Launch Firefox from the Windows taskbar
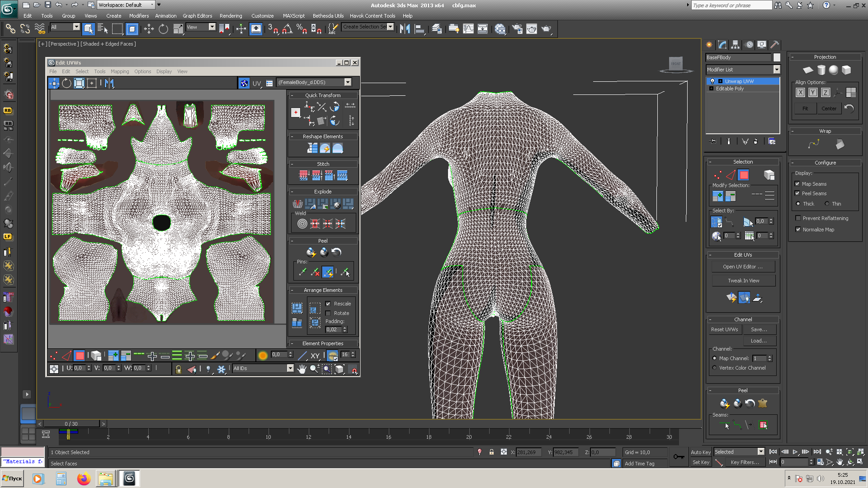The height and width of the screenshot is (488, 868). 84,479
